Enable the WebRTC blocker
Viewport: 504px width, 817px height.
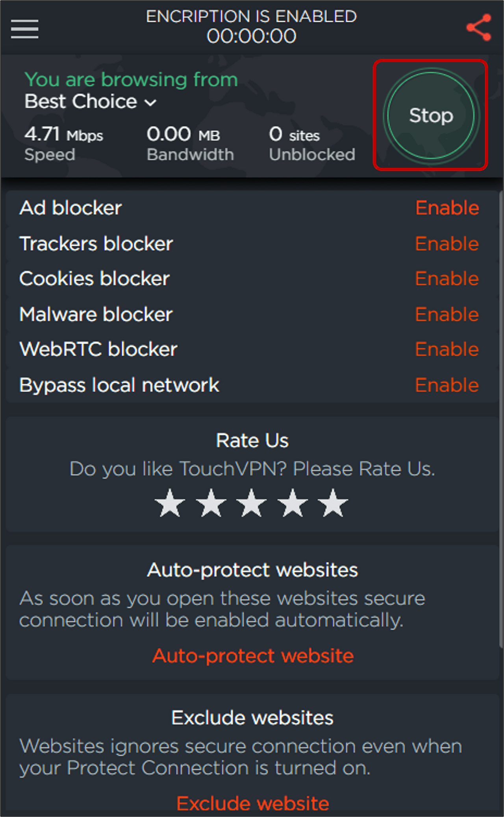(447, 349)
